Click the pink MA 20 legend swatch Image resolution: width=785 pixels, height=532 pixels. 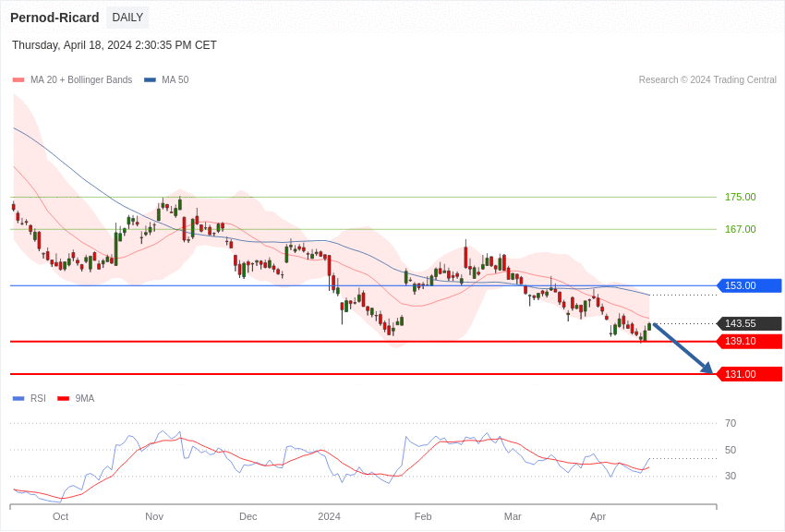(x=18, y=80)
